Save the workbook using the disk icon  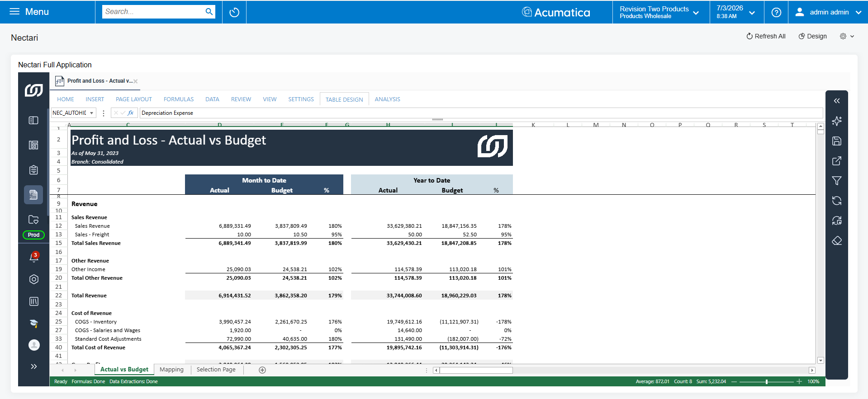pyautogui.click(x=837, y=141)
